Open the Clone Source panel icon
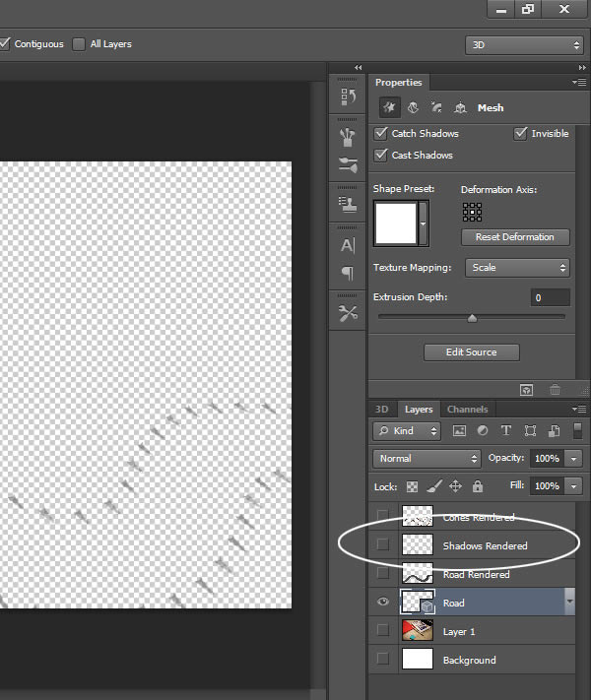The image size is (591, 700). coord(348,205)
